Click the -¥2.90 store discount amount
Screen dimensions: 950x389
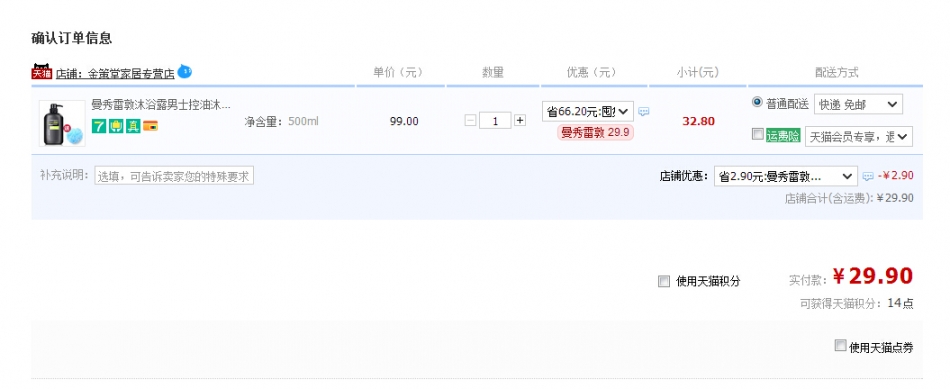click(x=895, y=176)
